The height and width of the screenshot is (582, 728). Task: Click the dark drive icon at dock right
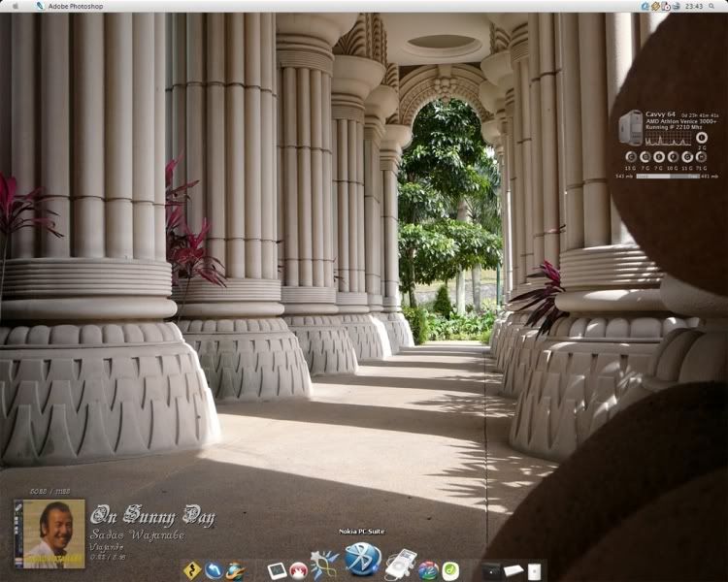tap(491, 570)
